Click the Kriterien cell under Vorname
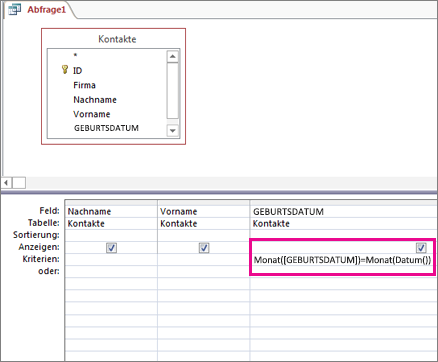The image size is (438, 362). coord(203,260)
